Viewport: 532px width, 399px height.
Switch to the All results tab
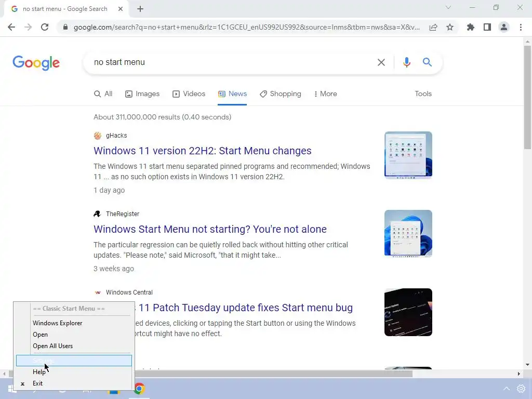pyautogui.click(x=103, y=94)
